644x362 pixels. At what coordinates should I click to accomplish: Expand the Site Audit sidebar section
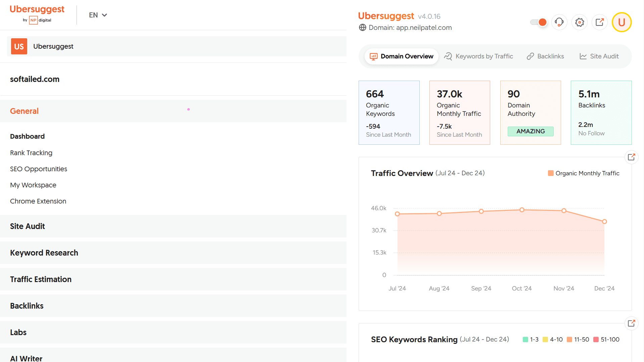[x=173, y=226]
